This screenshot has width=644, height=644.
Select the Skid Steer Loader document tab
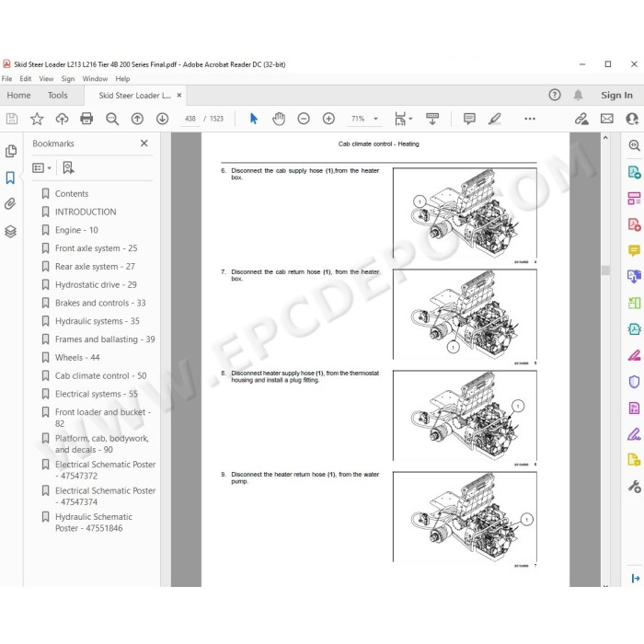point(134,96)
